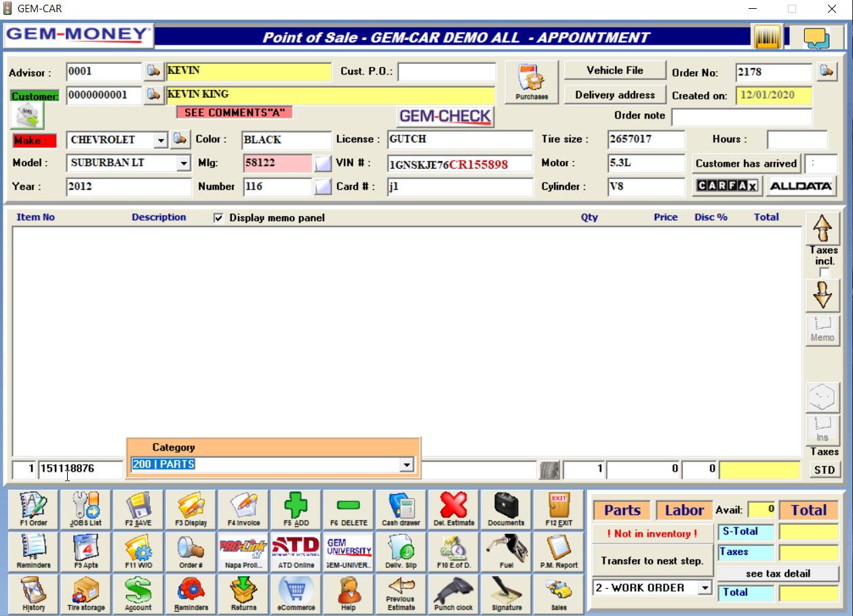
Task: Click the Cust. P.O. field
Action: tap(447, 72)
